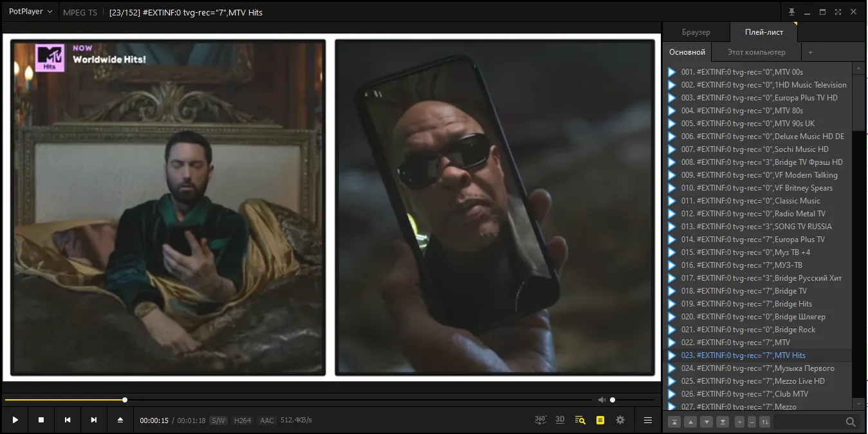Image resolution: width=868 pixels, height=434 pixels.
Task: Move selected item to top of playlist
Action: (x=674, y=422)
